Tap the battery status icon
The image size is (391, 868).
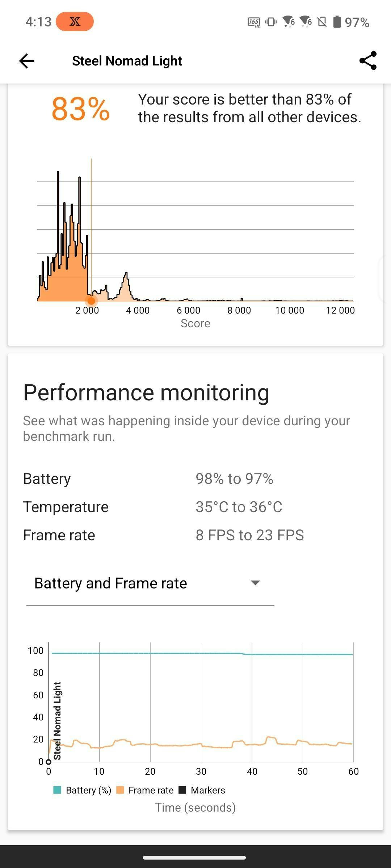(x=337, y=22)
